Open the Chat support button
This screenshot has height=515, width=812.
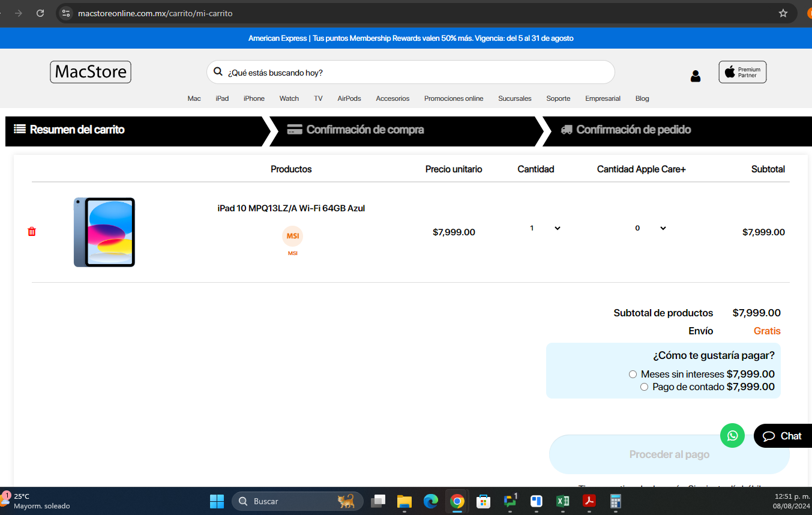click(783, 436)
